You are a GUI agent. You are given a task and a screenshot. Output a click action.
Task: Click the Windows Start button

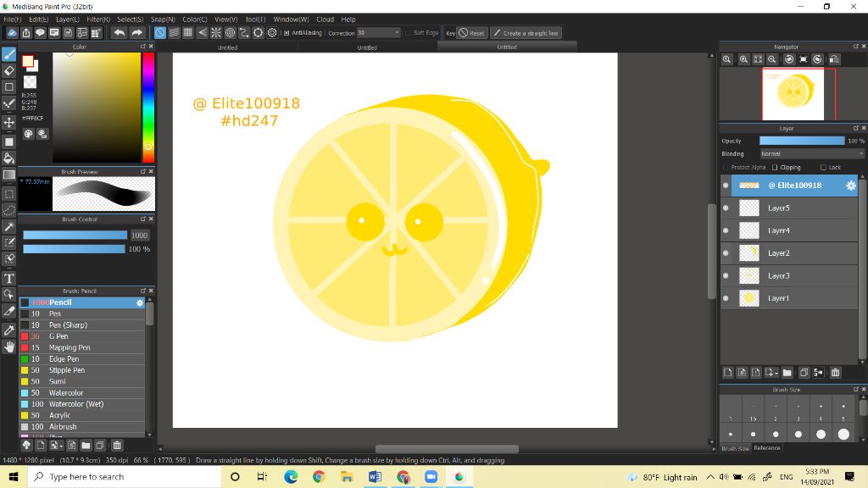[x=14, y=476]
